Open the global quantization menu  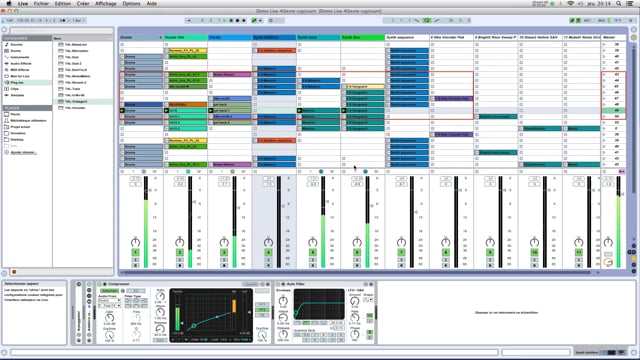tap(78, 20)
